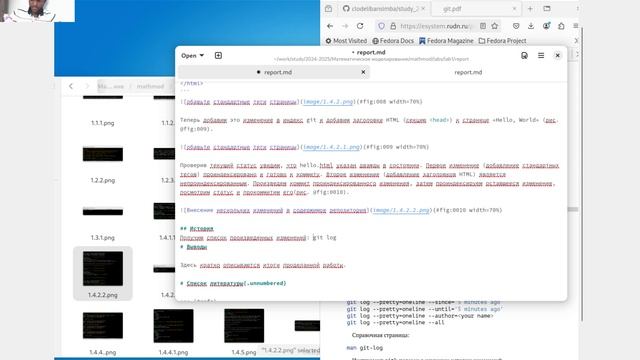Click the # Выводы heading line
The height and width of the screenshot is (360, 640).
click(x=193, y=247)
